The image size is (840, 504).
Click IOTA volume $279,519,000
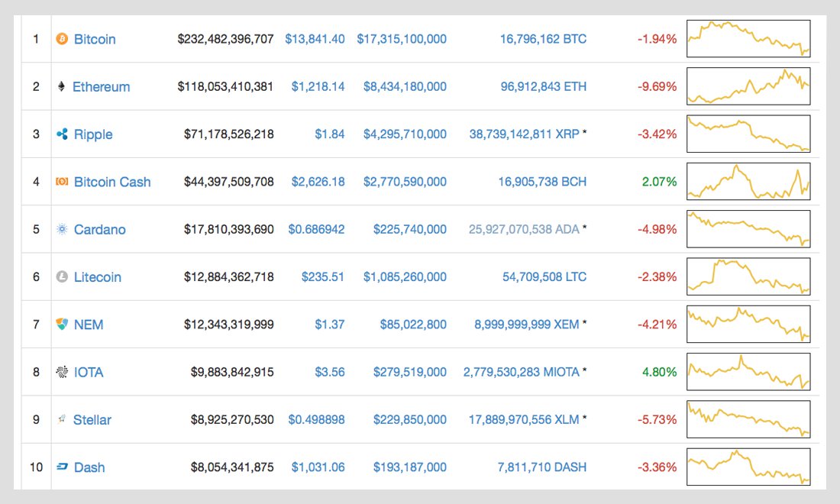(x=410, y=372)
